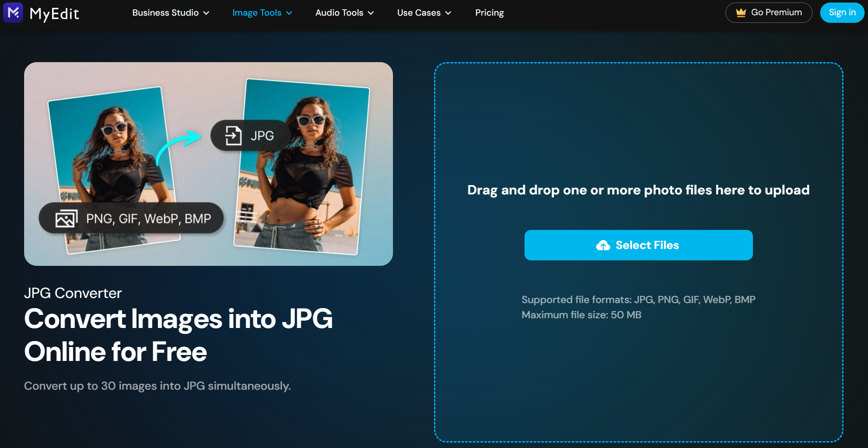Click the MyEdit purple logo icon

tap(13, 12)
